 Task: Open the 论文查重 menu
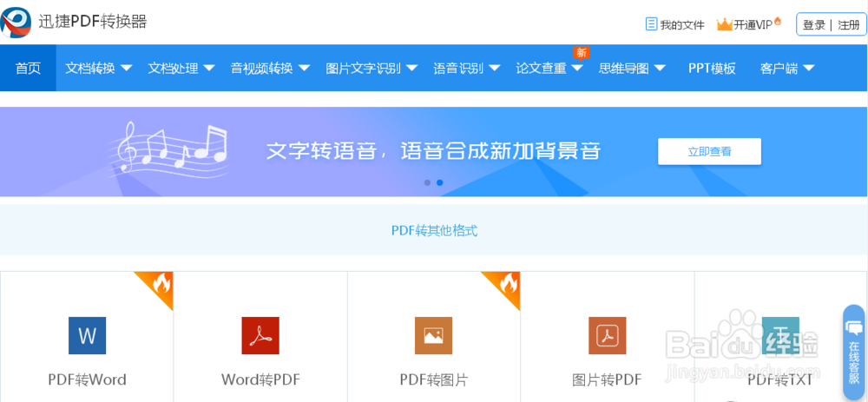541,68
